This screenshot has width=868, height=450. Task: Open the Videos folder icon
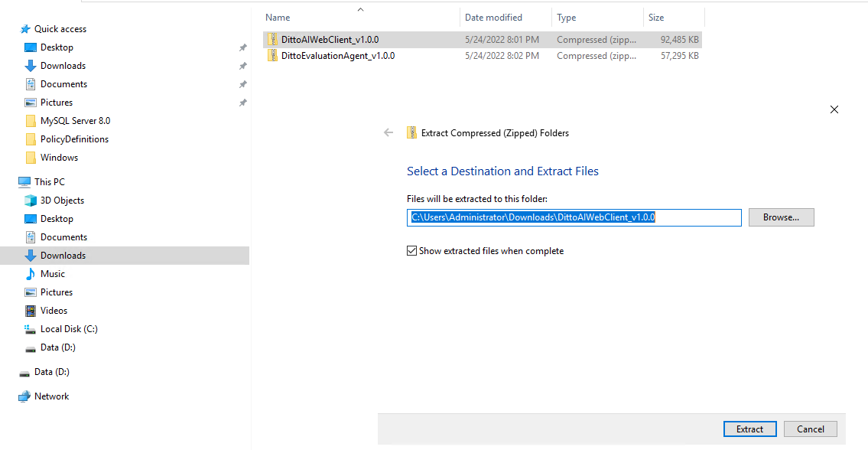[x=31, y=311]
